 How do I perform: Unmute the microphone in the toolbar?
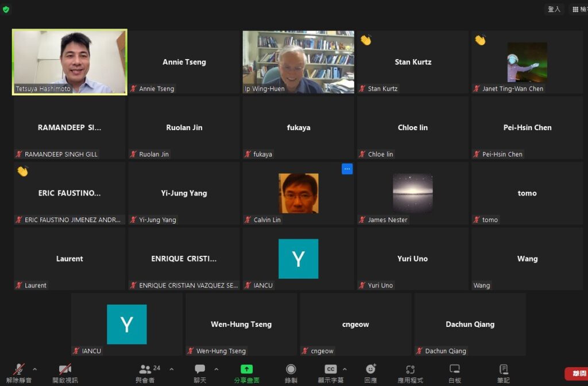pyautogui.click(x=19, y=373)
